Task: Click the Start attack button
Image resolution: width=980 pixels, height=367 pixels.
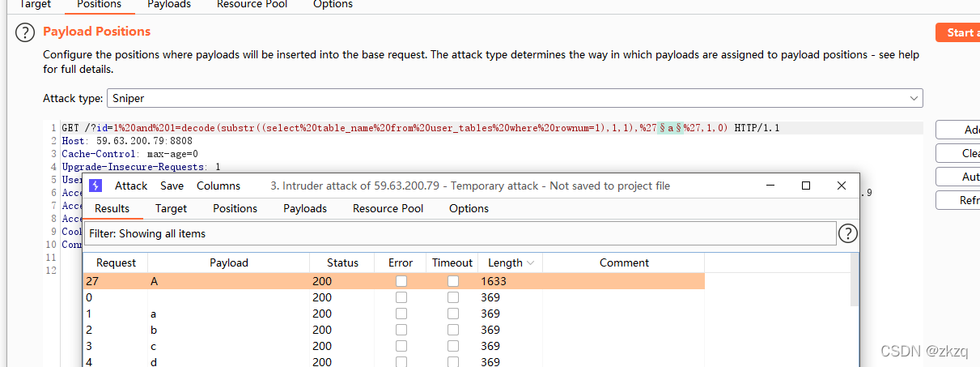Action: click(x=957, y=32)
